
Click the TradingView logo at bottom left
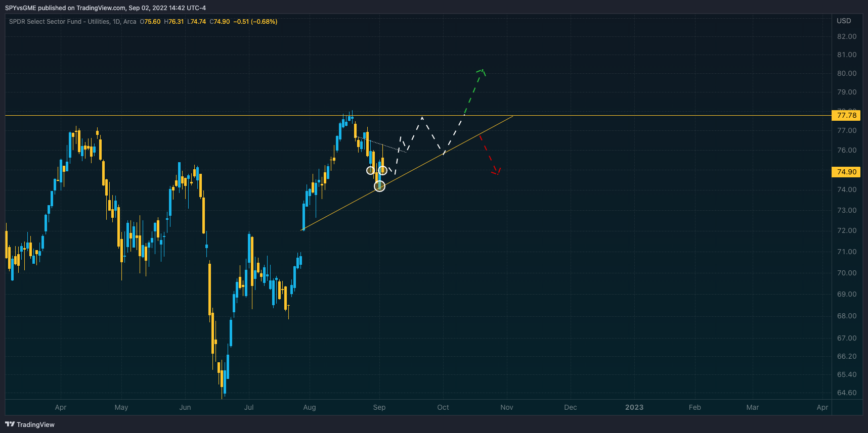30,424
